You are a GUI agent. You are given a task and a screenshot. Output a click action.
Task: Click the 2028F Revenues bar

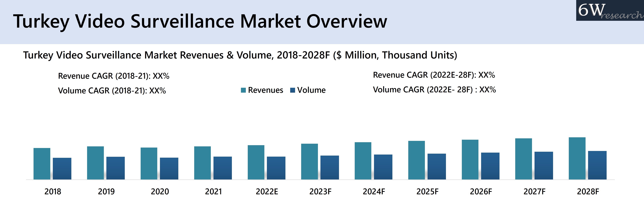(577, 159)
